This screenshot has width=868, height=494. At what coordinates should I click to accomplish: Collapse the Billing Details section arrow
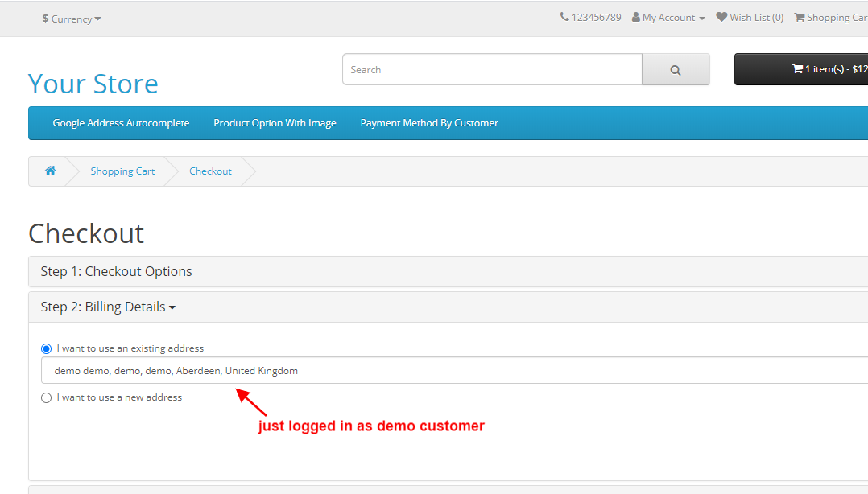(173, 307)
